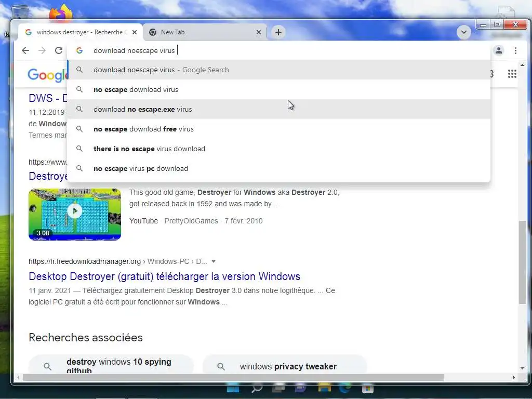This screenshot has width=532, height=399.
Task: Switch to the New Tab tab
Action: [205, 32]
